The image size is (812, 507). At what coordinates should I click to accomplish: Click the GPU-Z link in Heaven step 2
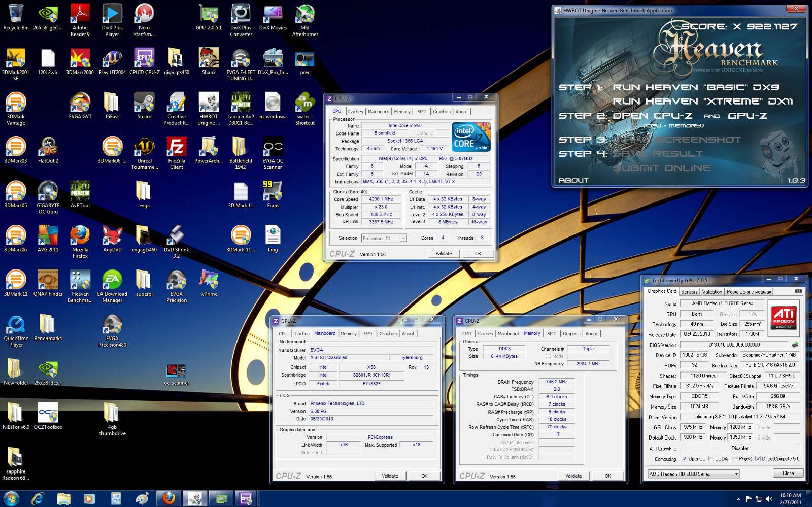(x=748, y=116)
